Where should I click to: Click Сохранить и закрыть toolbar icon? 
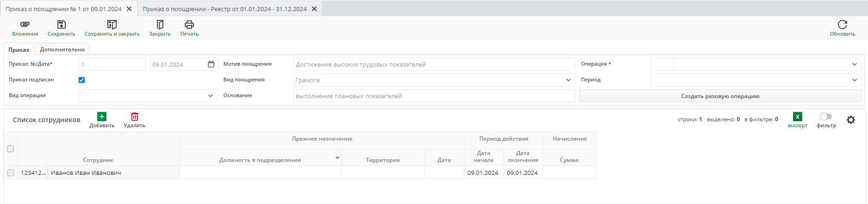[112, 25]
